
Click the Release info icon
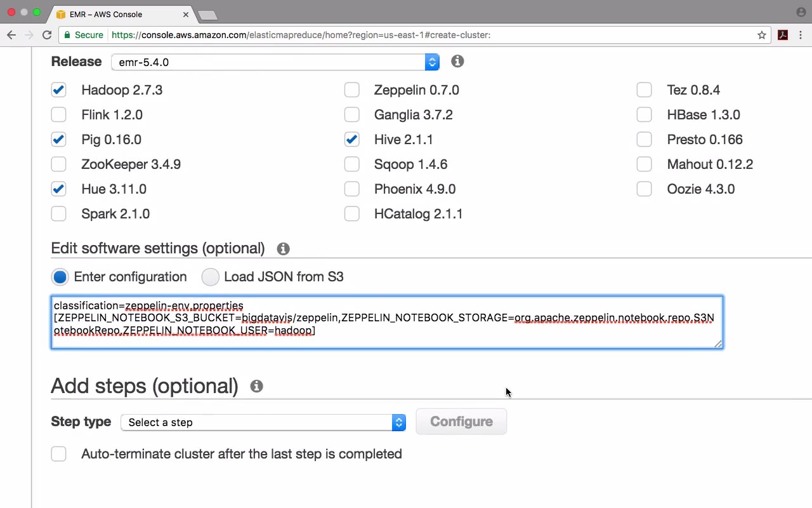pos(457,61)
